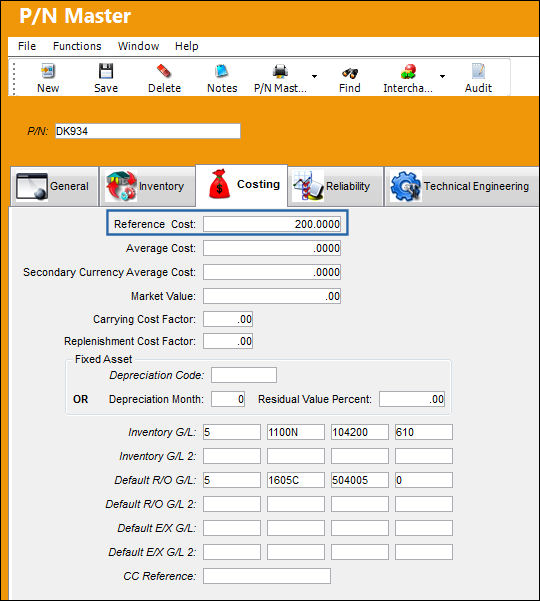540x601 pixels.
Task: Click the Carrying Cost Factor field
Action: coord(228,319)
